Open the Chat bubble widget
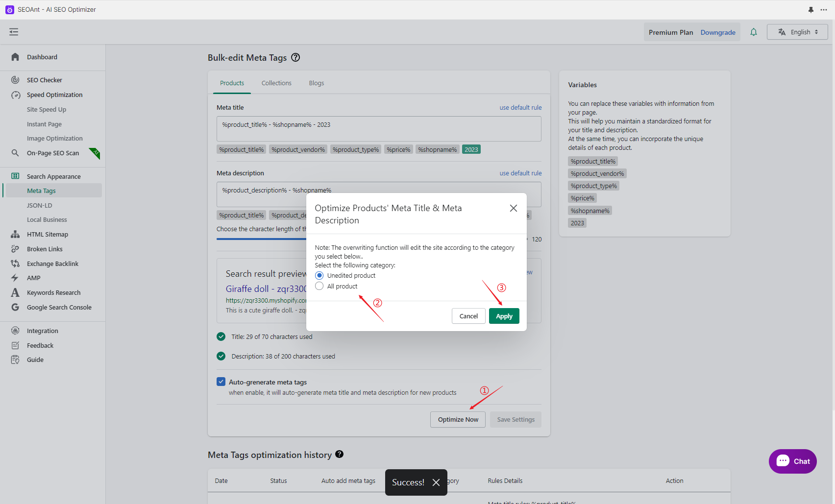 (x=792, y=461)
